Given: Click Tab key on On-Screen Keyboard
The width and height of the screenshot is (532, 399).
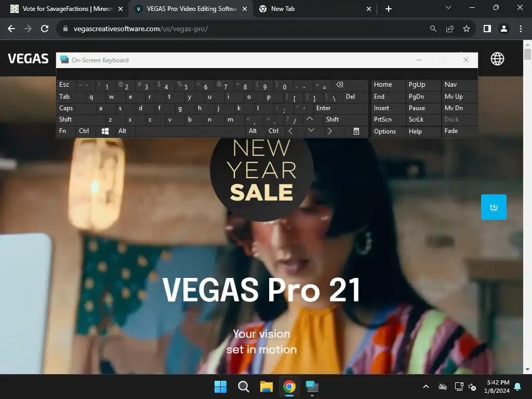Looking at the screenshot, I should tap(71, 97).
